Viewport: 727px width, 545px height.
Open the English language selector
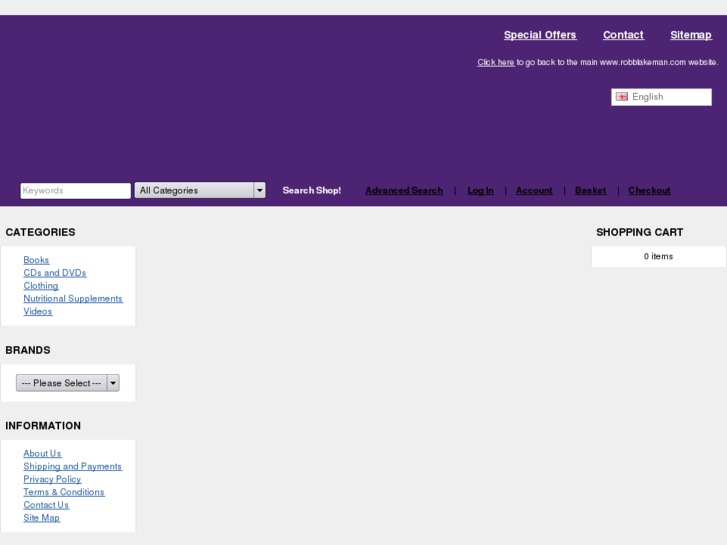661,97
